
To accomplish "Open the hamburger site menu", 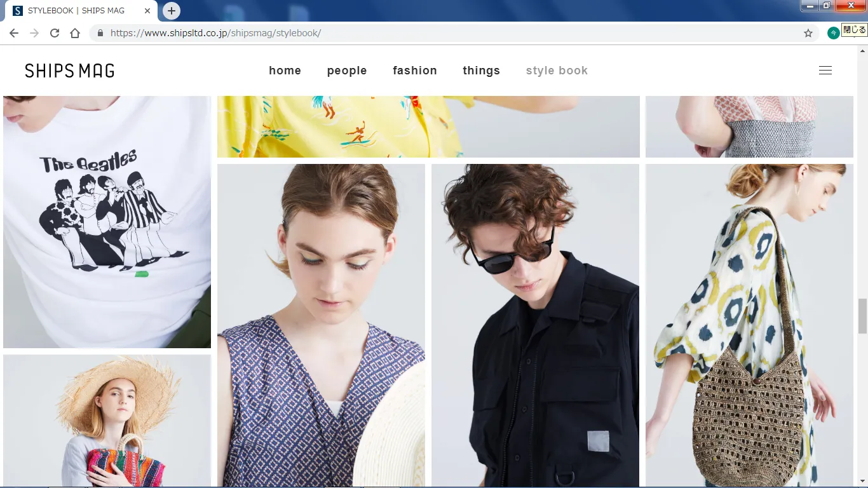I will click(825, 71).
